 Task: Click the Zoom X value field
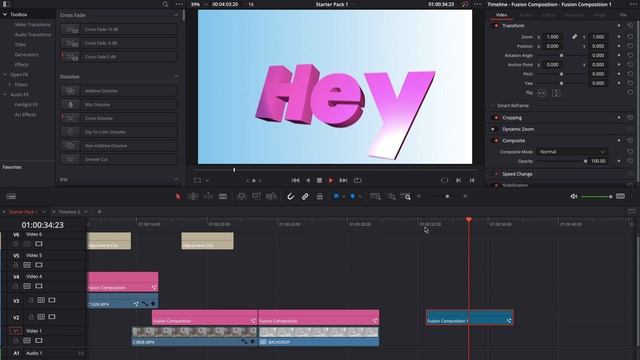(553, 37)
